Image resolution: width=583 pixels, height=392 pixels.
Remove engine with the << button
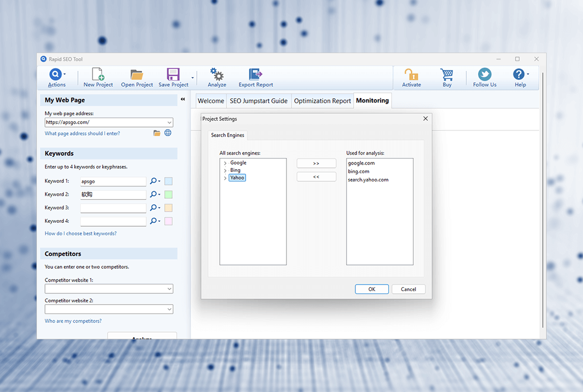316,177
